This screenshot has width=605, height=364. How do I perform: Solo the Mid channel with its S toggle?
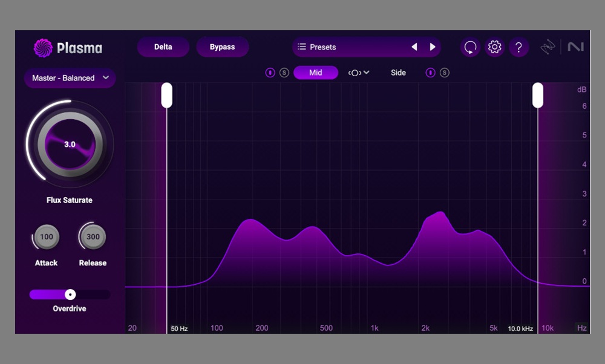coord(283,73)
